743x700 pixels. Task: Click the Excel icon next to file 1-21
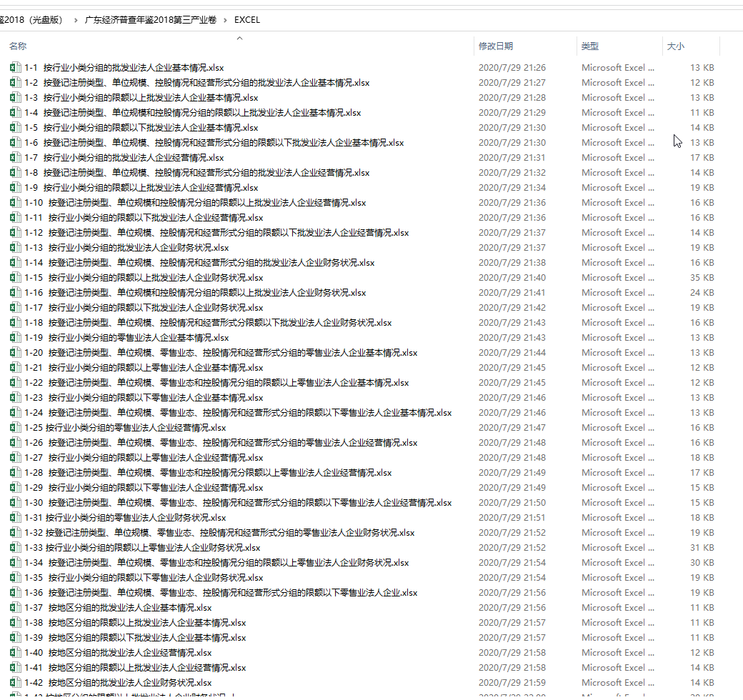coord(15,368)
